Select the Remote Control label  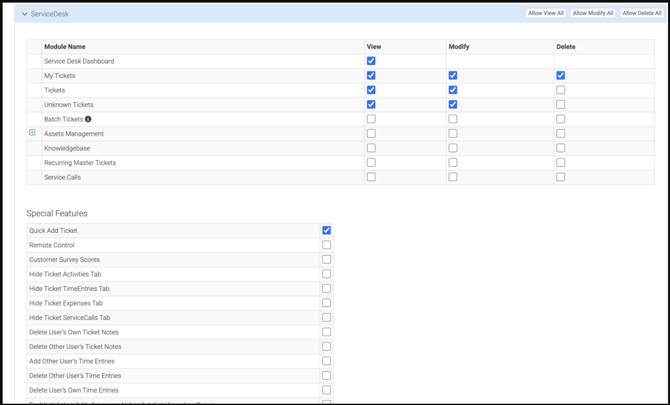(x=52, y=245)
